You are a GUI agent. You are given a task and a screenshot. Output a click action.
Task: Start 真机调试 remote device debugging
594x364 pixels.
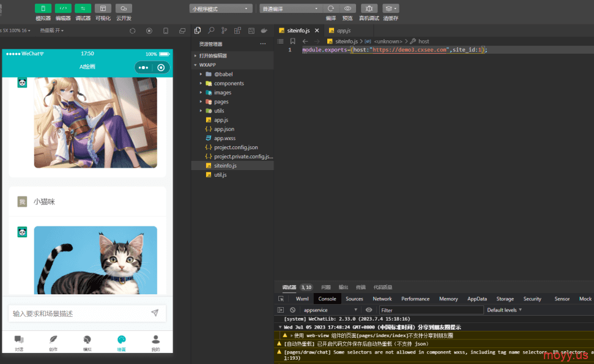[369, 9]
